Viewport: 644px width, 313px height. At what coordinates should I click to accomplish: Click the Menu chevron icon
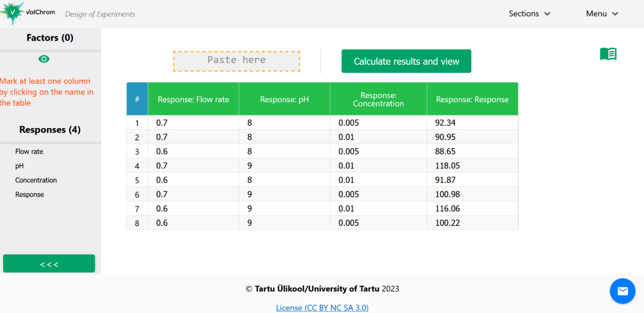coord(615,13)
